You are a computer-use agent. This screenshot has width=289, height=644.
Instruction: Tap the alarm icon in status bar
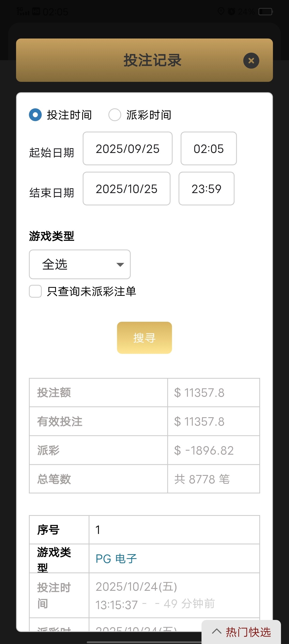(231, 11)
